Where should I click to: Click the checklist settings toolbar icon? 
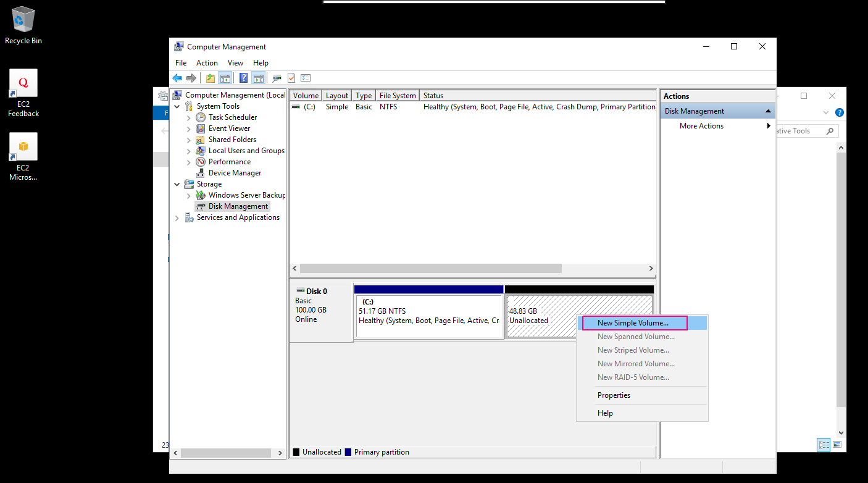(x=306, y=78)
